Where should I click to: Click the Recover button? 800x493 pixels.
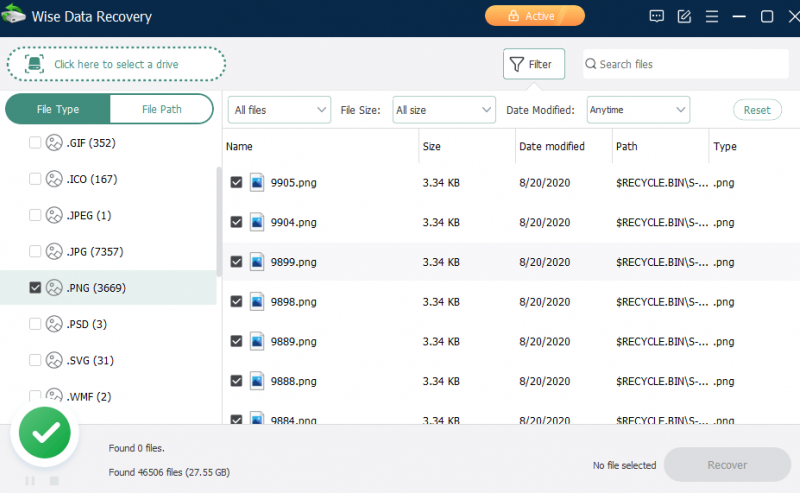(727, 465)
